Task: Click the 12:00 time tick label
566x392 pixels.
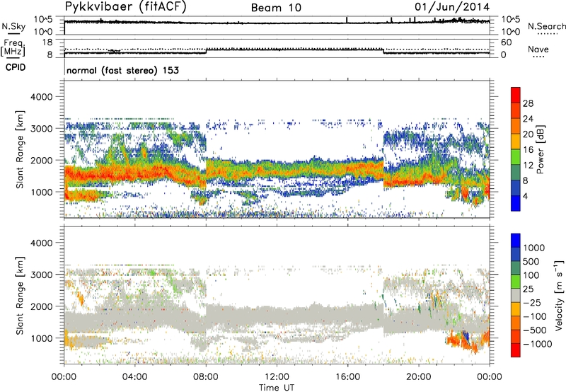Action: click(277, 377)
